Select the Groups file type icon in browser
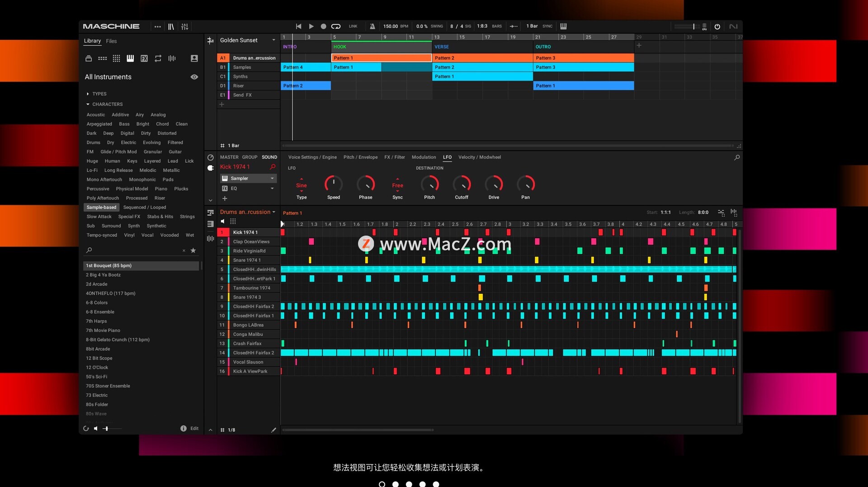The image size is (868, 487). [103, 58]
